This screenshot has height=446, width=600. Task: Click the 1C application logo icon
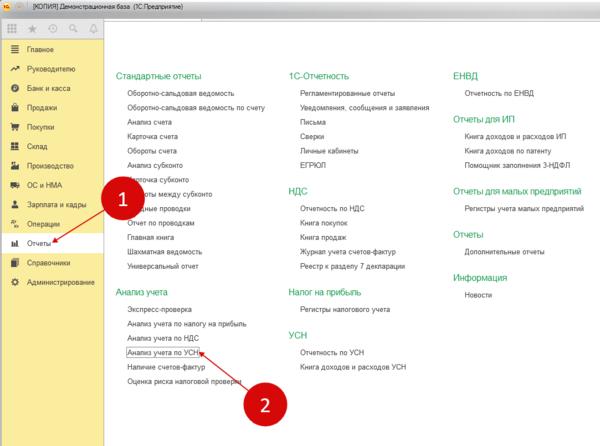[x=7, y=7]
